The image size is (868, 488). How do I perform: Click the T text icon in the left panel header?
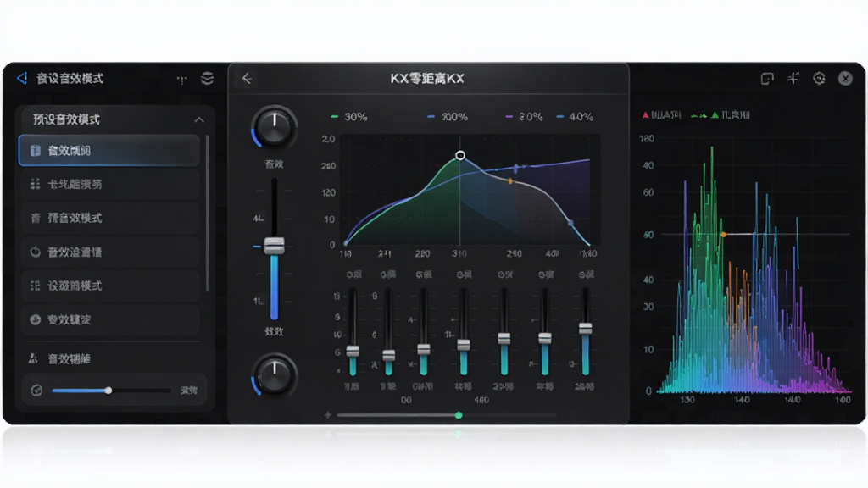tap(181, 80)
